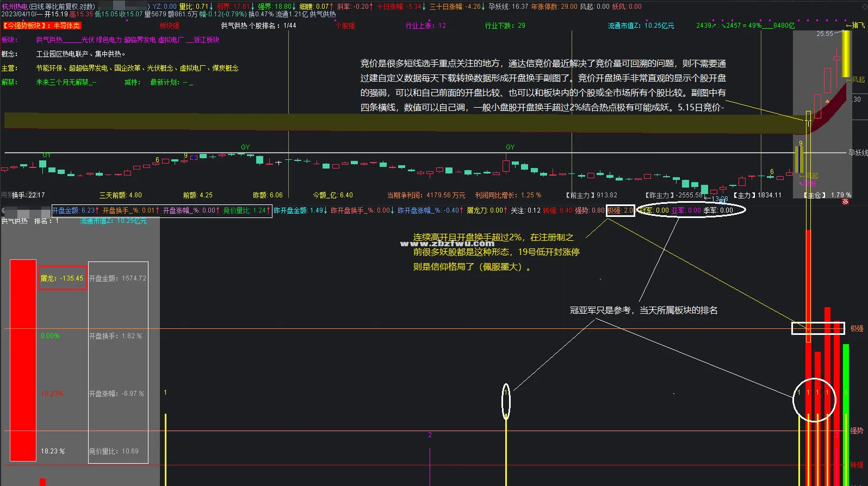This screenshot has height=486, width=868.
Task: Click the 量比: 0.71 indicator value
Action: [x=194, y=7]
